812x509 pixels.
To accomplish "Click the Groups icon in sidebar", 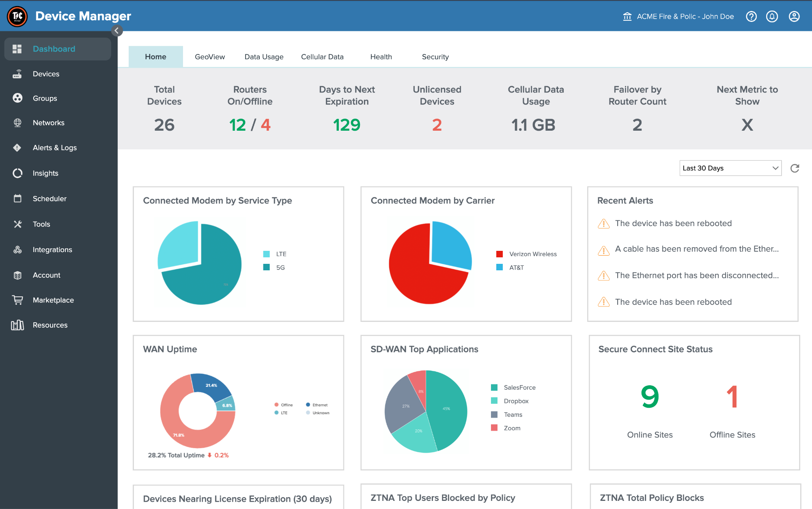I will point(17,98).
